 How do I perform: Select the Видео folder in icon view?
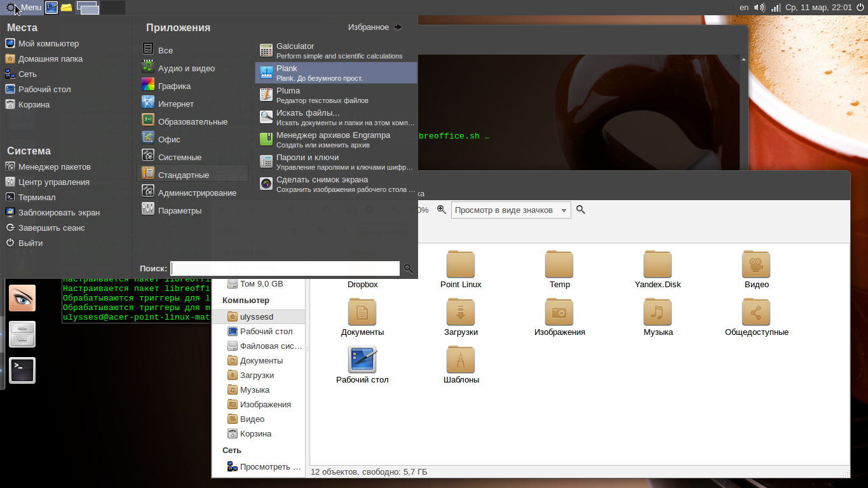756,269
